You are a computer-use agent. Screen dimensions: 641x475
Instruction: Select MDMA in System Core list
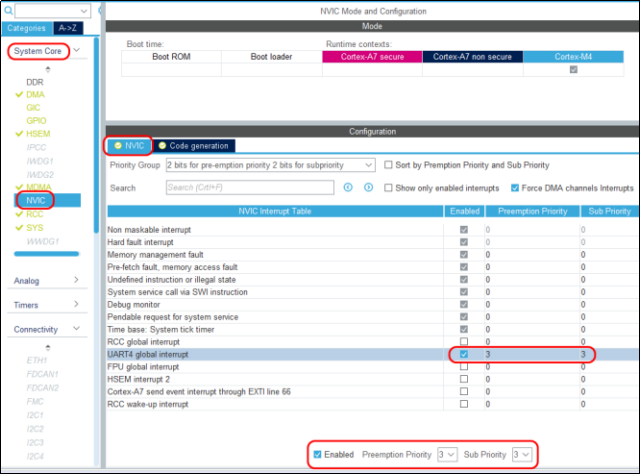click(39, 187)
